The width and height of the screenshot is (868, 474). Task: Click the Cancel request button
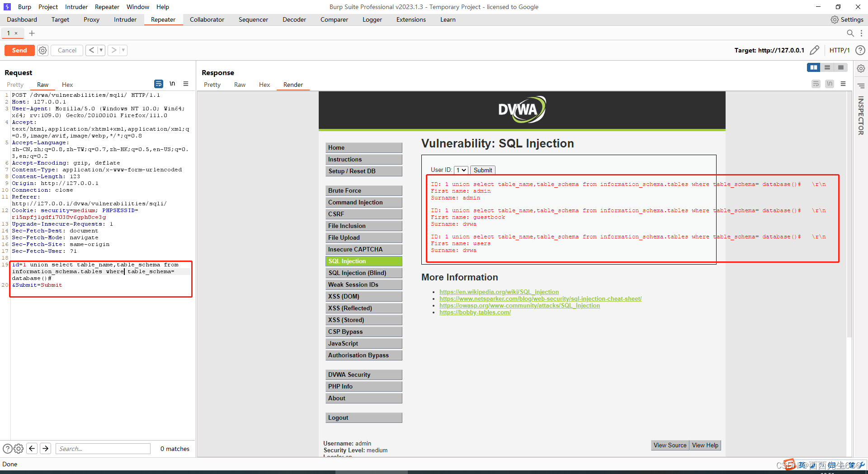tap(67, 50)
